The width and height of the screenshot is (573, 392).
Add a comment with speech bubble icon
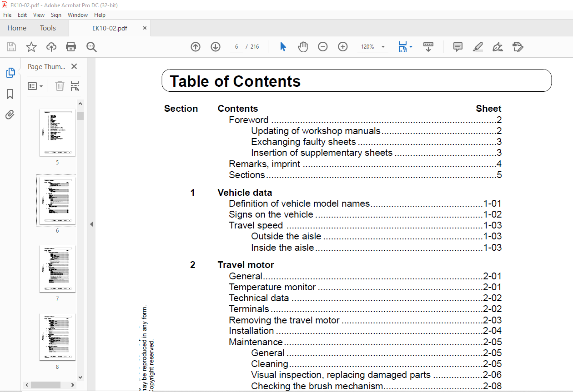(x=457, y=47)
